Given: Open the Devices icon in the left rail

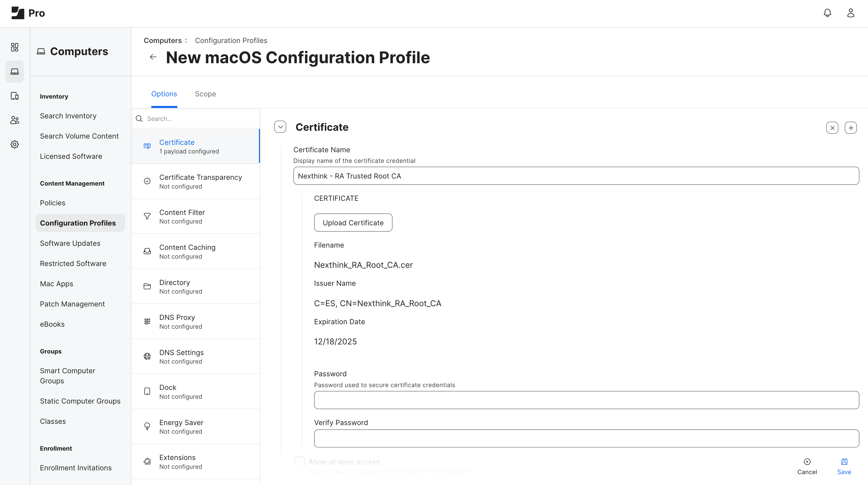Looking at the screenshot, I should [14, 96].
